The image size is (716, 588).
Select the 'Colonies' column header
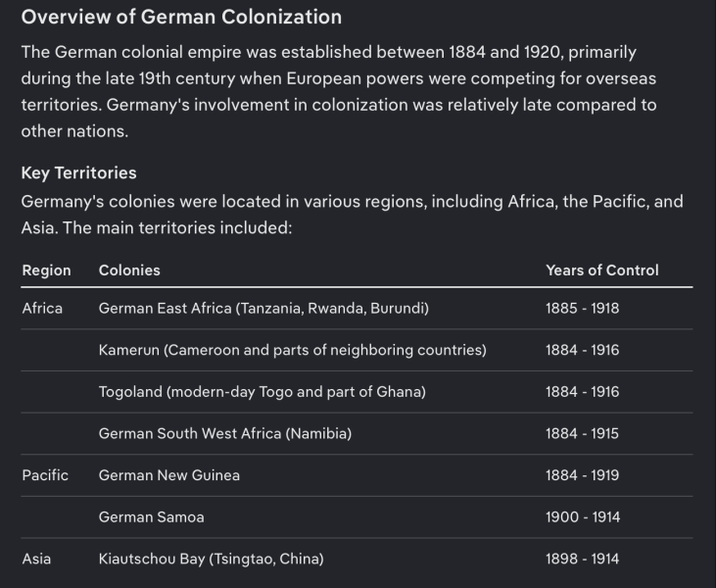click(x=129, y=270)
